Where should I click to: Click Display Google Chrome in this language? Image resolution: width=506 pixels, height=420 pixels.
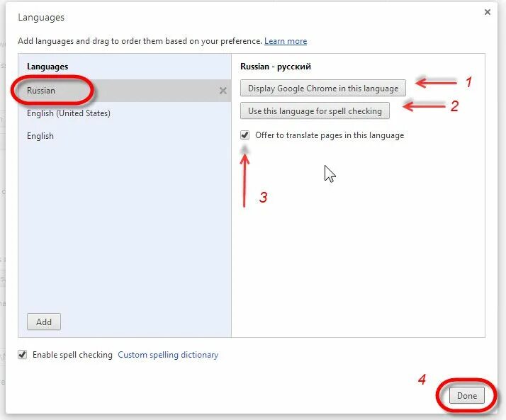[x=322, y=88]
